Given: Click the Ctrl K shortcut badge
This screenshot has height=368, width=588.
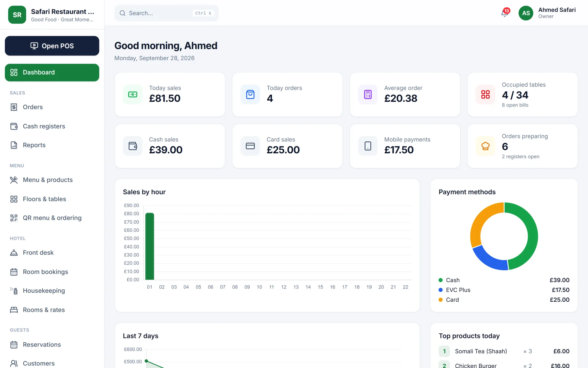Looking at the screenshot, I should pos(203,13).
